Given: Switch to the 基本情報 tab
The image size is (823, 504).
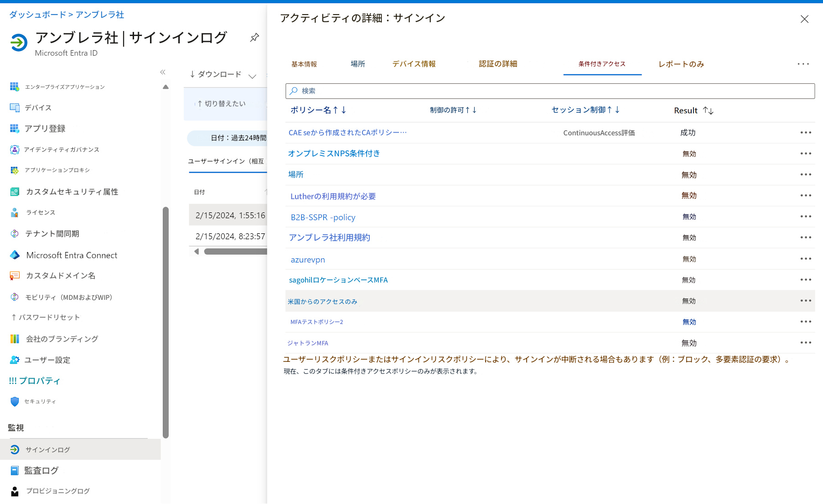Looking at the screenshot, I should click(x=304, y=64).
